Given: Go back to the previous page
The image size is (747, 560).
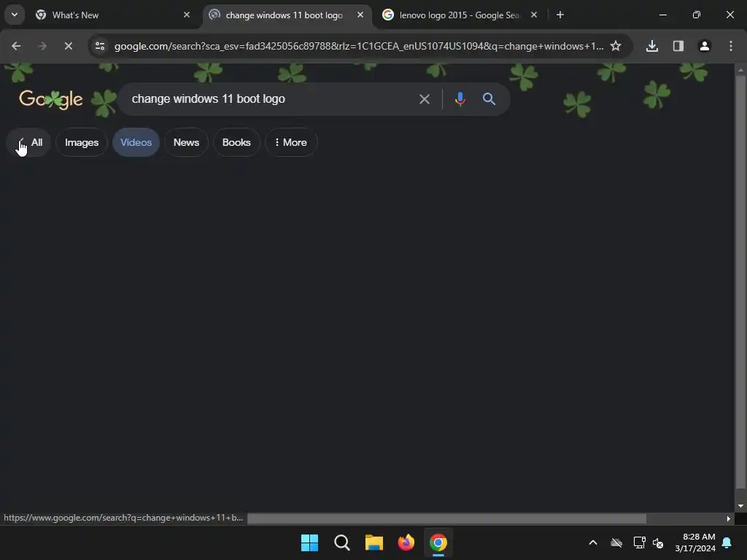Looking at the screenshot, I should pyautogui.click(x=16, y=46).
